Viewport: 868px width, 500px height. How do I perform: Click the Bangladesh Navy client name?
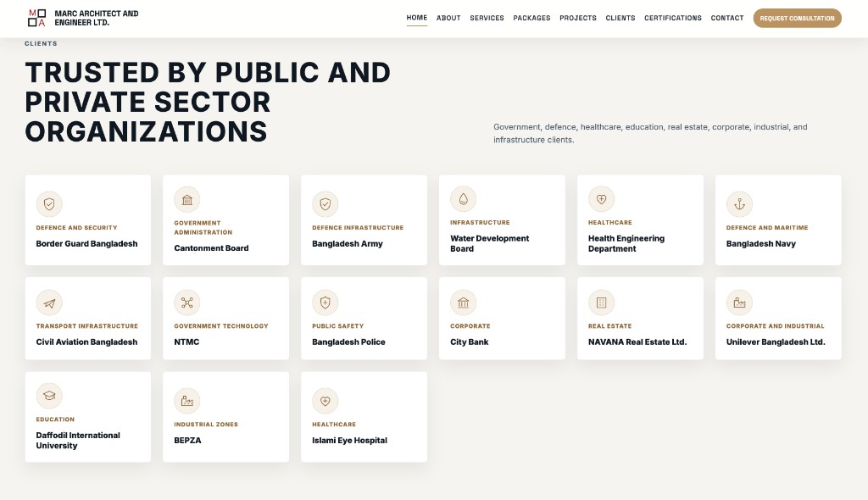tap(760, 243)
